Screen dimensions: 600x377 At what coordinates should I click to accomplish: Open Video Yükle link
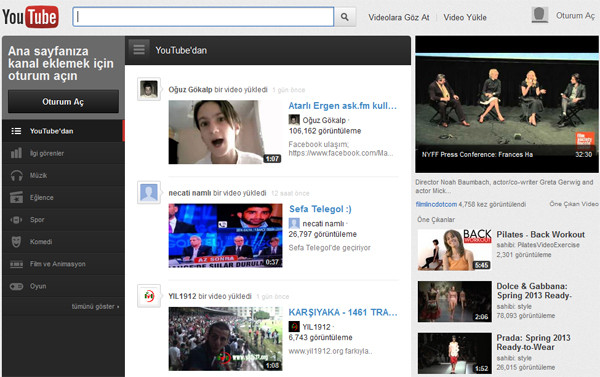465,17
